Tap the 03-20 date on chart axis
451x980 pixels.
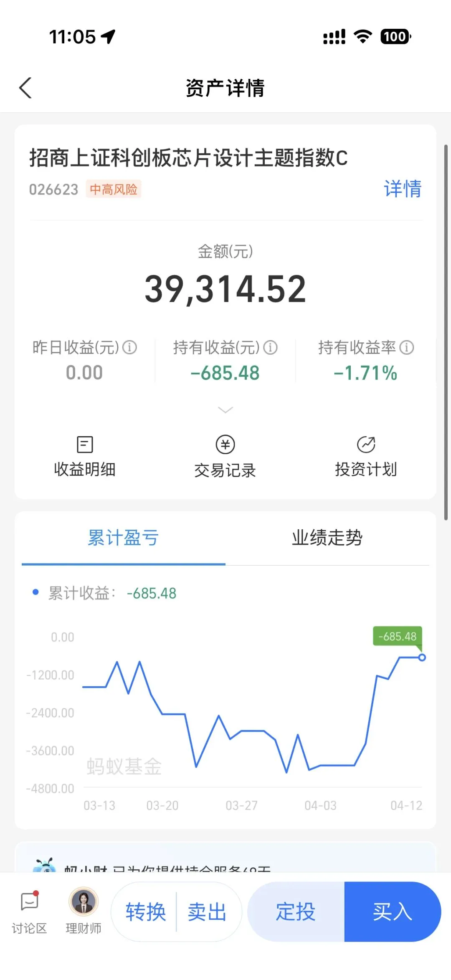click(162, 805)
